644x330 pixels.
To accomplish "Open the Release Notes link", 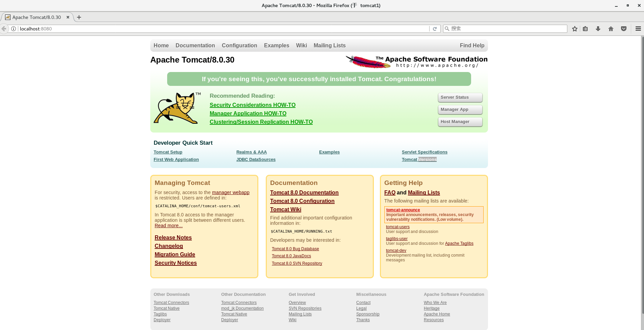I will pyautogui.click(x=173, y=238).
